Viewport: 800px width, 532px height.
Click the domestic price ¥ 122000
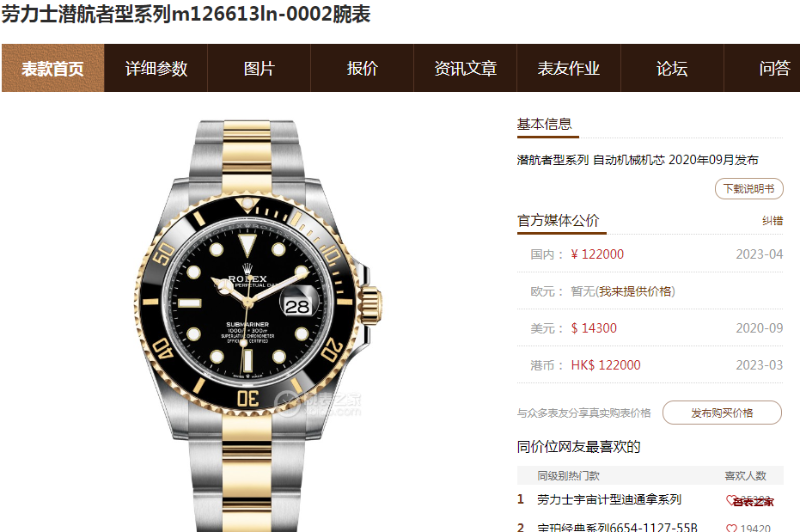(x=597, y=254)
